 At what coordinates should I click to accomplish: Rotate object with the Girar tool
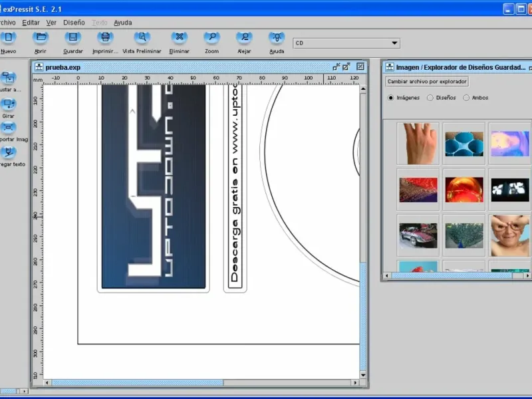8,104
